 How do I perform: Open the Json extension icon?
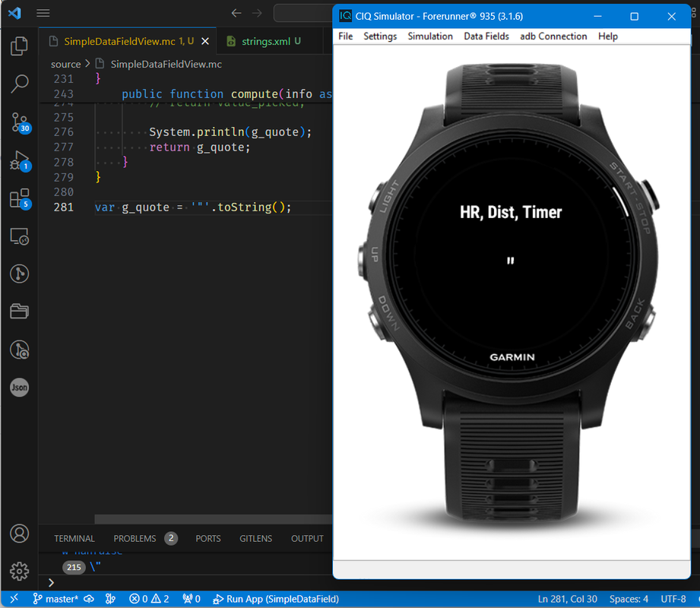(x=19, y=387)
